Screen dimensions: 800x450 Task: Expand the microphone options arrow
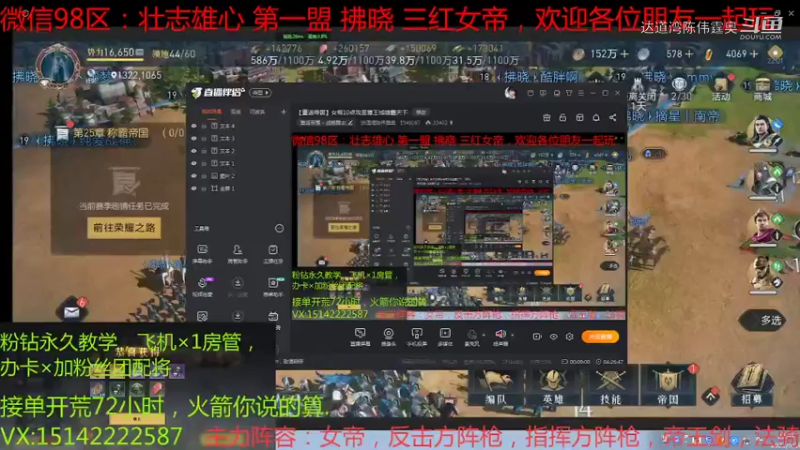point(484,335)
